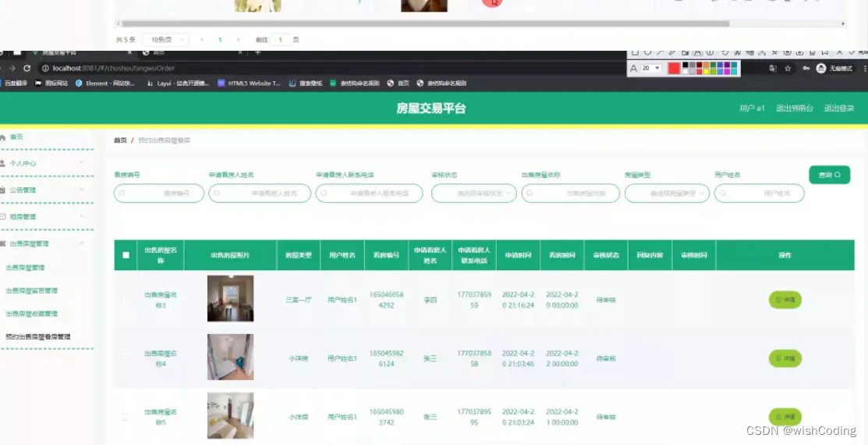
Task: Click the browser forward arrow
Action: coord(12,68)
